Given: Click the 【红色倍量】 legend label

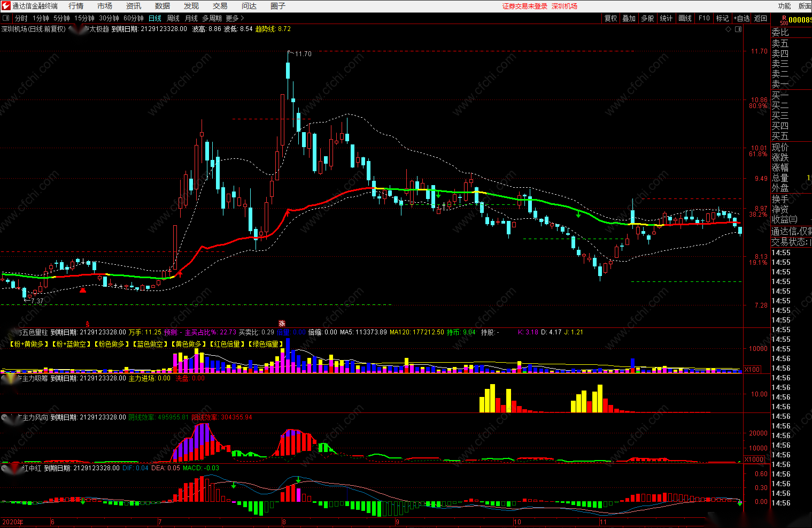Looking at the screenshot, I should [x=227, y=344].
